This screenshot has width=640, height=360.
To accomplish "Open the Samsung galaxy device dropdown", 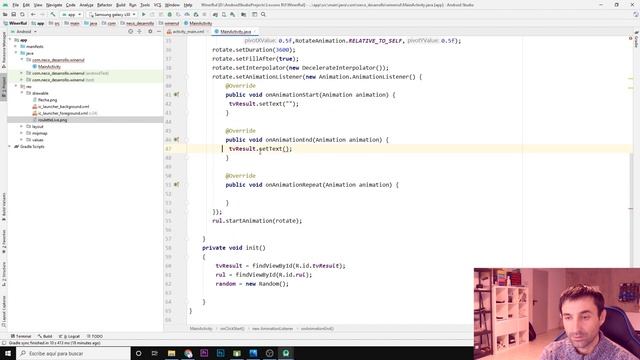I will point(112,14).
